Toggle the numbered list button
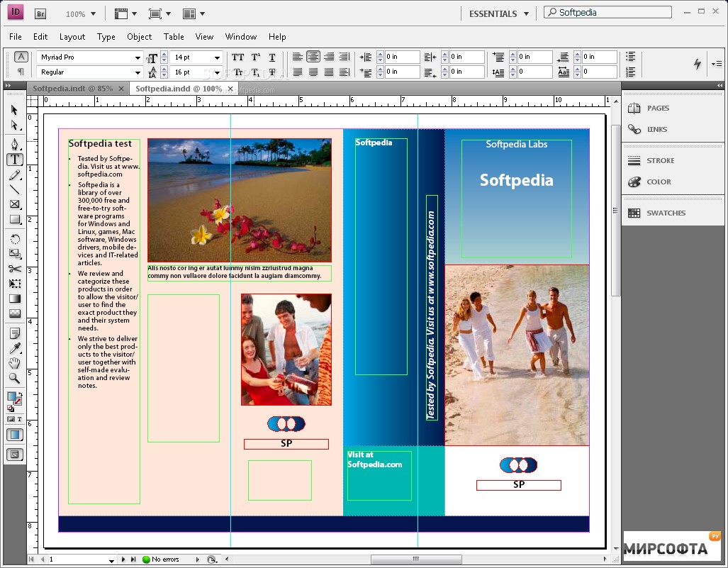Image resolution: width=728 pixels, height=568 pixels. [x=630, y=72]
